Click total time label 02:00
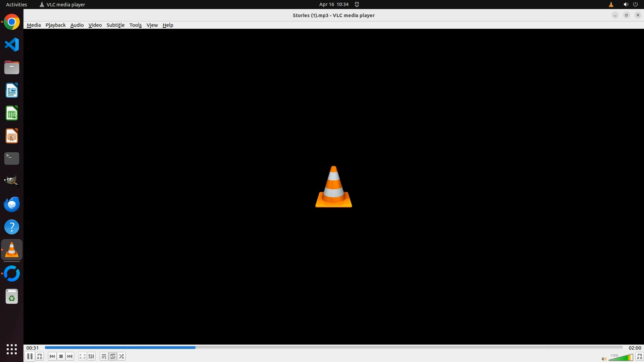The width and height of the screenshot is (644, 362). 635,348
